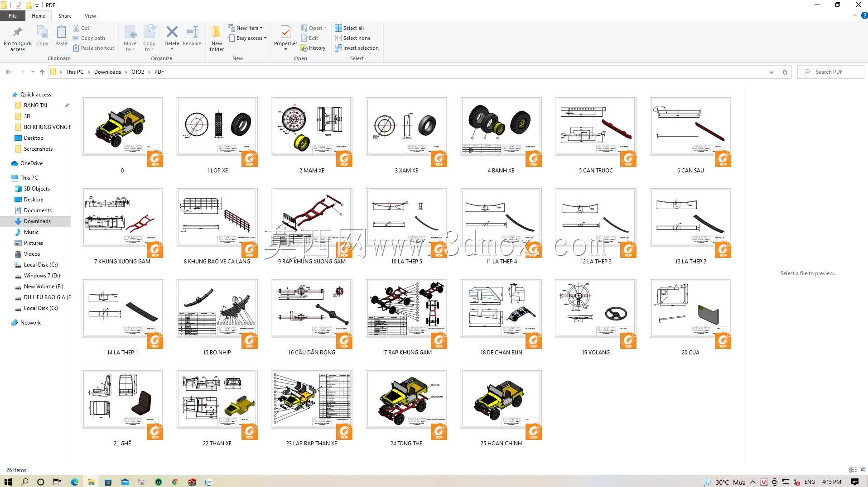The image size is (868, 487).
Task: Open History from the ribbon
Action: point(313,48)
